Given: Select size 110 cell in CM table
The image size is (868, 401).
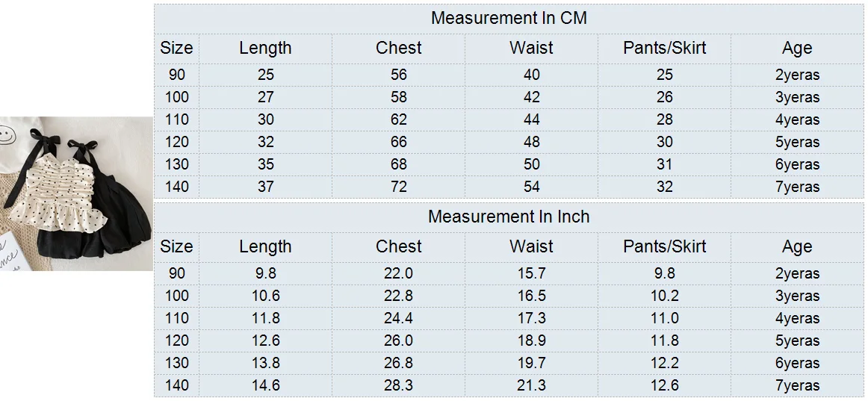Looking at the screenshot, I should click(x=176, y=119).
